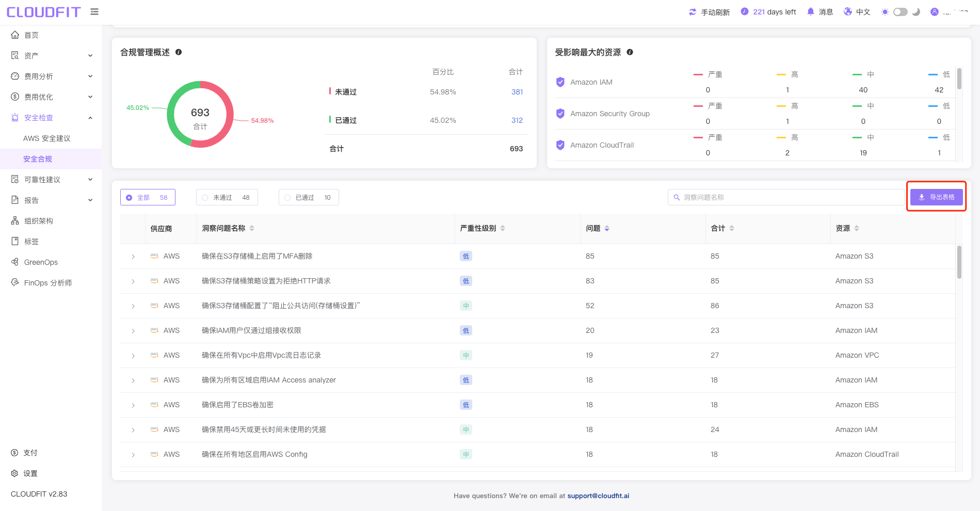Click the 已通过 count 312
Image resolution: width=980 pixels, height=511 pixels.
tap(517, 120)
